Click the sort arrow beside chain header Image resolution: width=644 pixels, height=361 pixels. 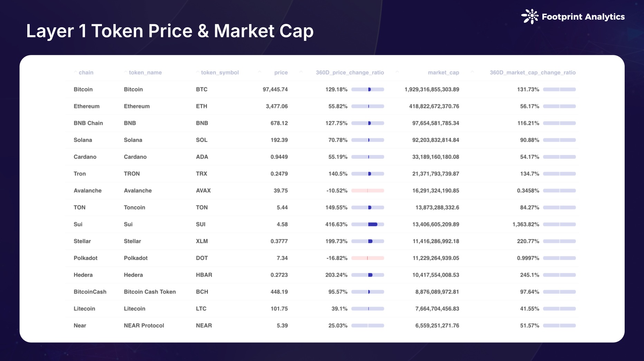pyautogui.click(x=75, y=72)
